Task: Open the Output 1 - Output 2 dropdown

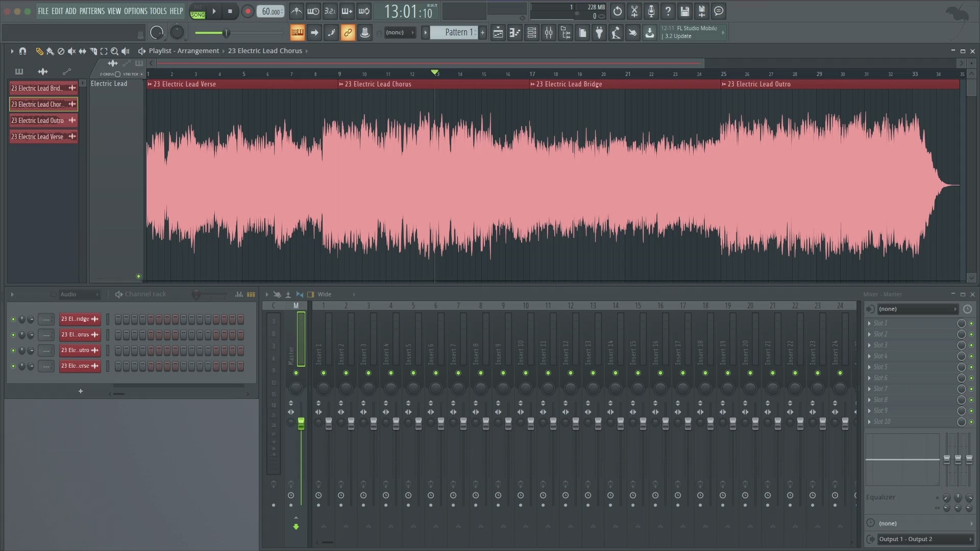Action: 925,539
